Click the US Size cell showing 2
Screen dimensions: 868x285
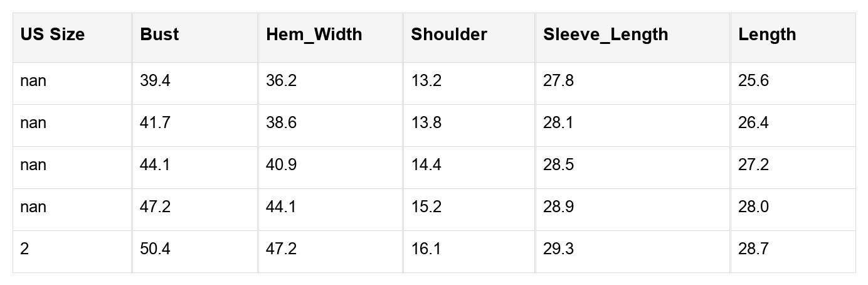click(x=24, y=249)
